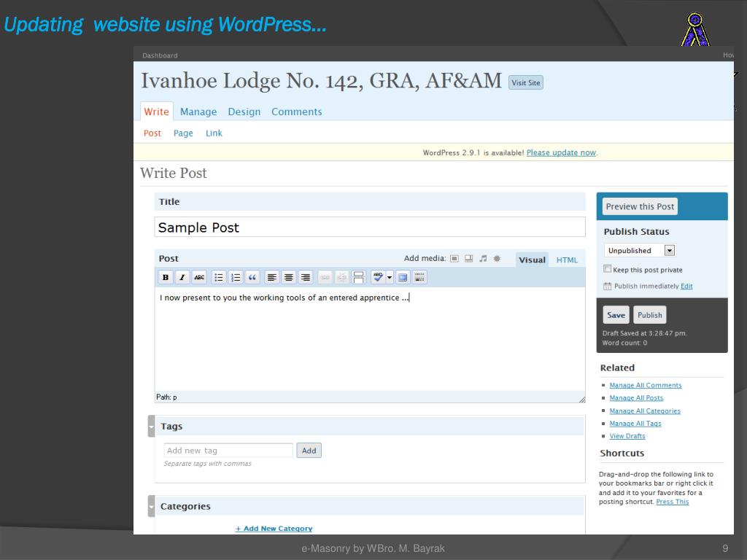Add an image via Add media

(454, 259)
